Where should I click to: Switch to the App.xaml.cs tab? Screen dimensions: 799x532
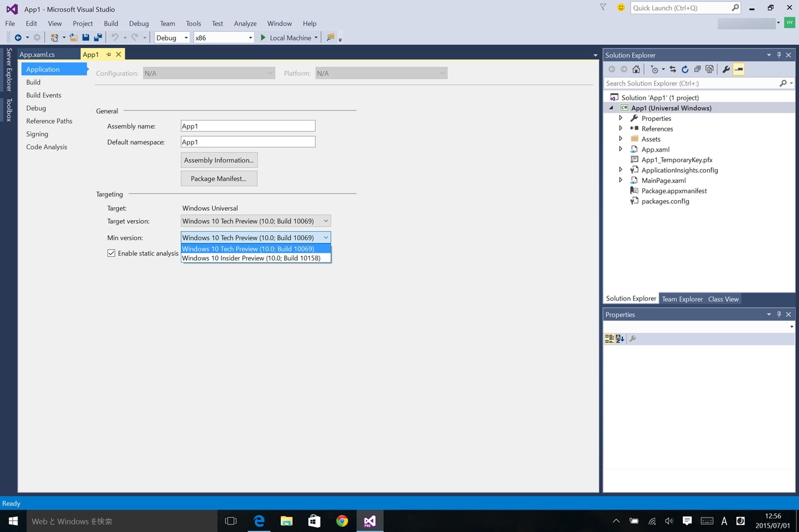[x=37, y=54]
